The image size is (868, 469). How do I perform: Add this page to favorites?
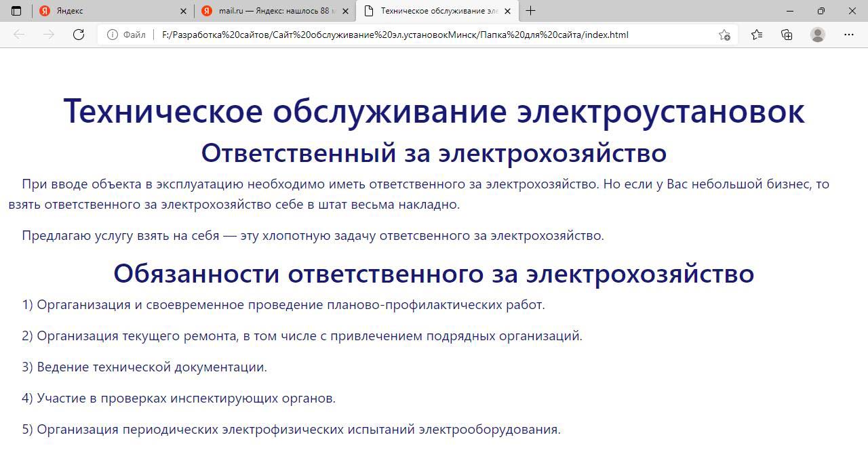(x=724, y=35)
